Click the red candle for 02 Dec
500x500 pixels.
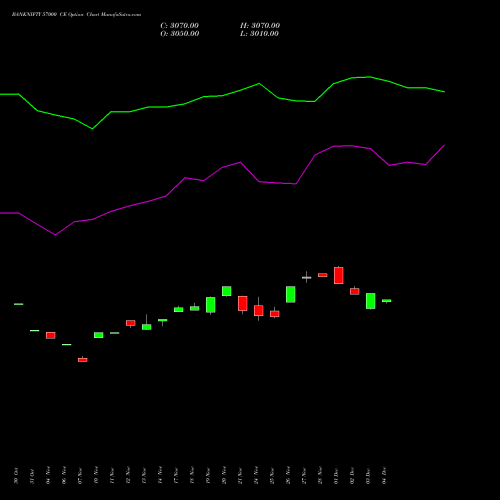[355, 291]
